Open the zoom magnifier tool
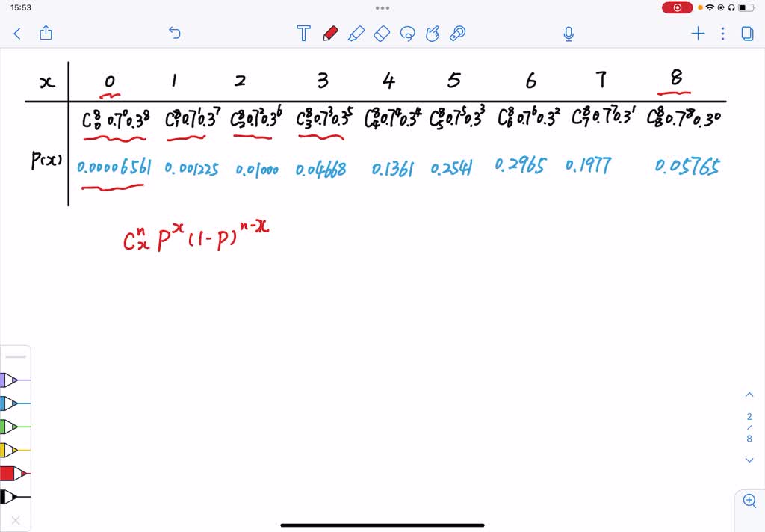This screenshot has width=765, height=532. coord(749,501)
